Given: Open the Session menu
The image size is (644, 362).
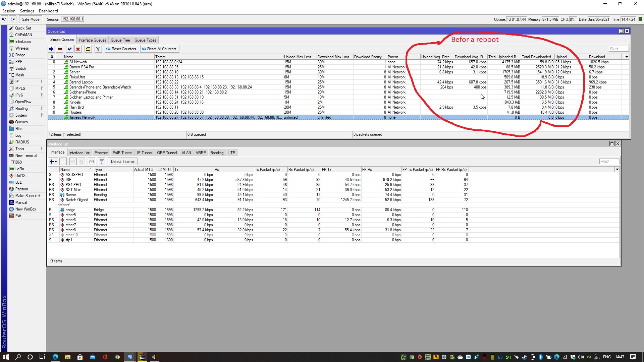Looking at the screenshot, I should coord(9,11).
